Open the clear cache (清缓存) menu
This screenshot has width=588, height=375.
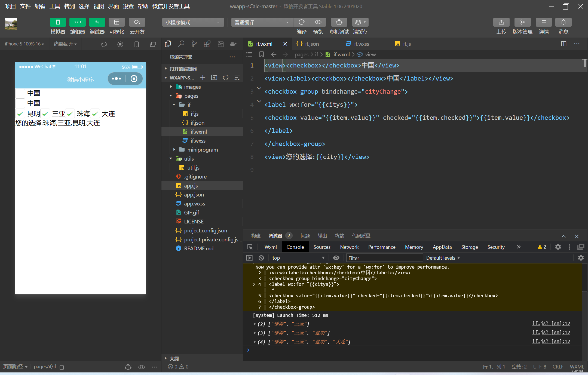360,22
